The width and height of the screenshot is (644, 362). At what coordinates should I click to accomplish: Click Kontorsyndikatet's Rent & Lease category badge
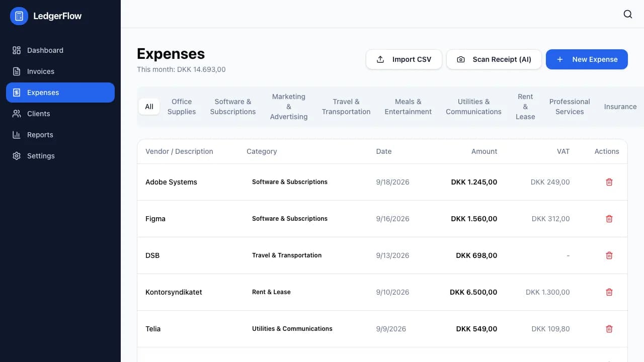tap(271, 292)
